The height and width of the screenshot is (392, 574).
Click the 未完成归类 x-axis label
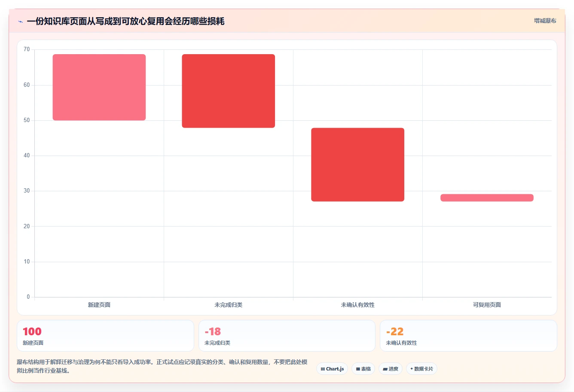point(229,305)
